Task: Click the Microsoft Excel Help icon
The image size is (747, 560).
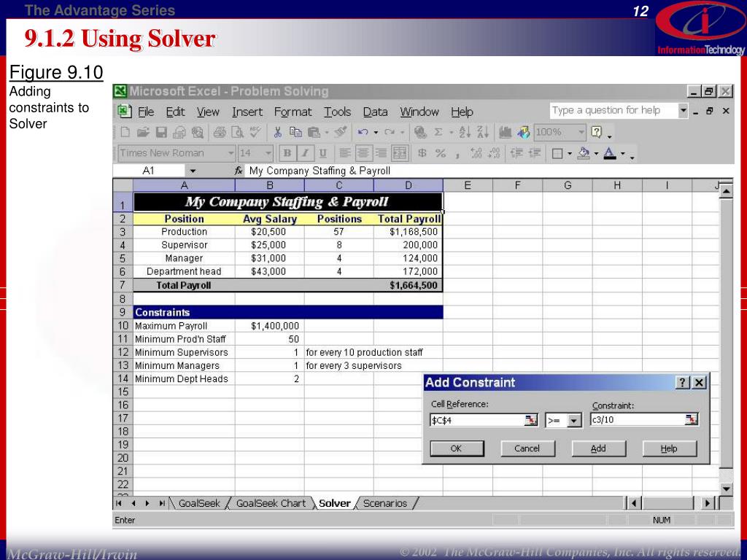Action: pyautogui.click(x=597, y=133)
